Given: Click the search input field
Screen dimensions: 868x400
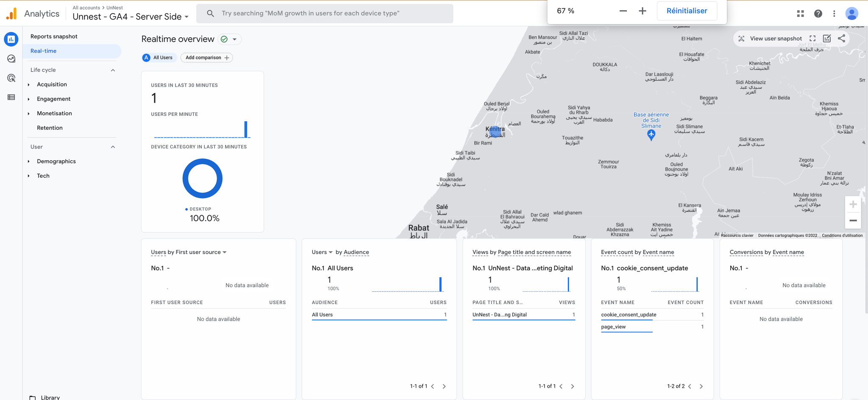Looking at the screenshot, I should [x=325, y=14].
